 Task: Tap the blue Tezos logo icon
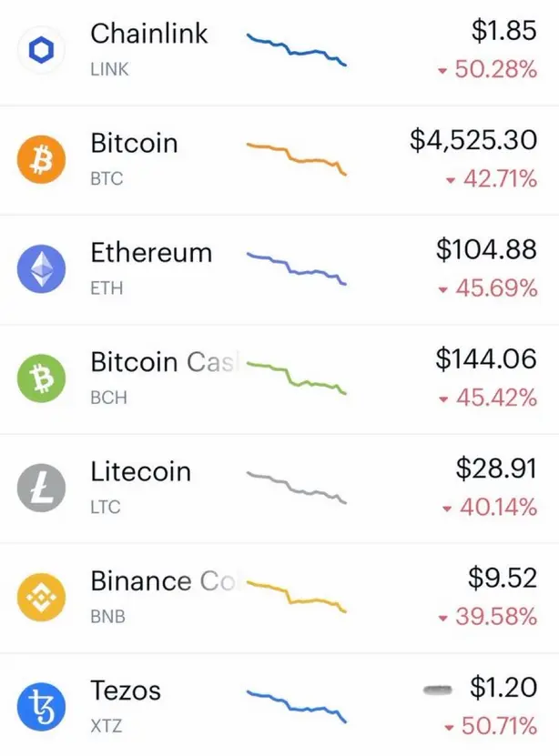(x=41, y=706)
